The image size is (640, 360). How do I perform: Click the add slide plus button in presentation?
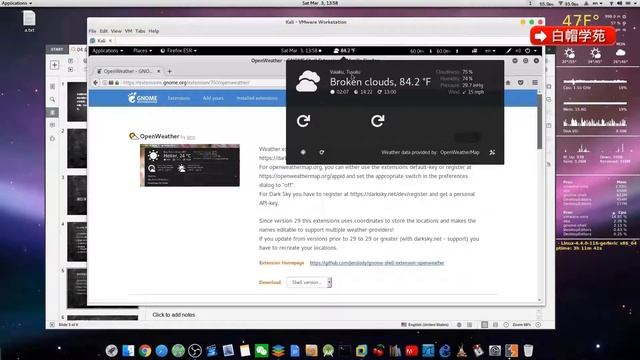(x=54, y=65)
